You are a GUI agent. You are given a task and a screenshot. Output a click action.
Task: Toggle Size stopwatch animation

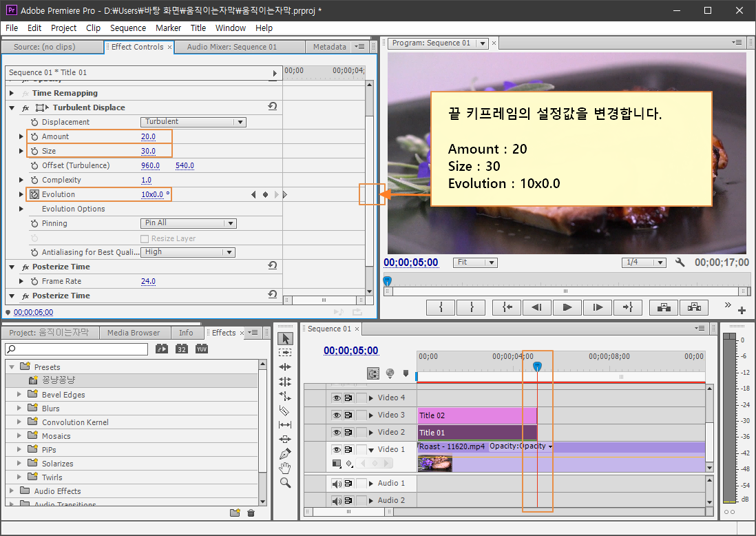(x=34, y=151)
